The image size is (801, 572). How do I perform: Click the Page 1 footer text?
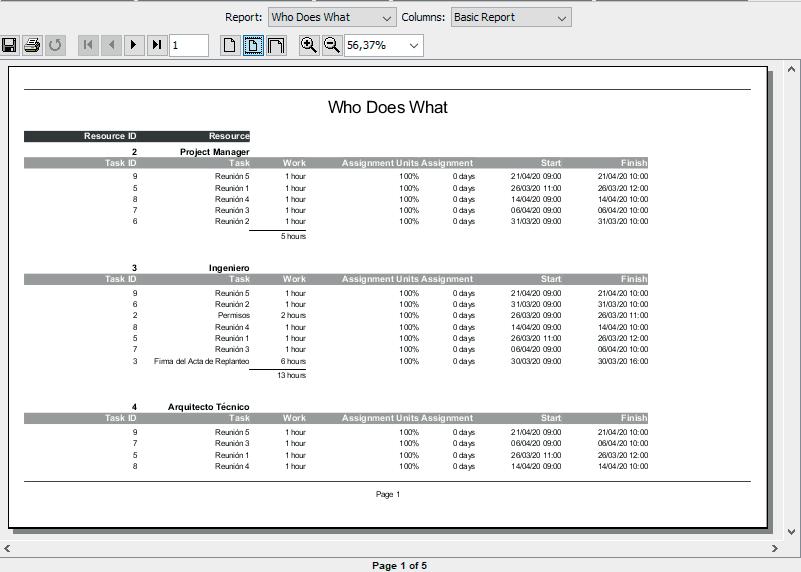pos(388,494)
